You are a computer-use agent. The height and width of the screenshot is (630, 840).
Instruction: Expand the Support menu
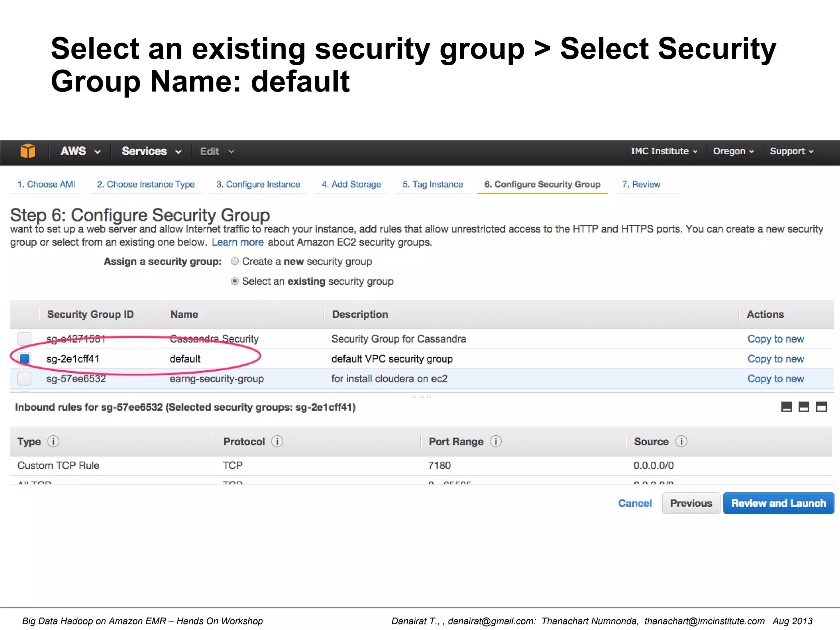(x=792, y=151)
